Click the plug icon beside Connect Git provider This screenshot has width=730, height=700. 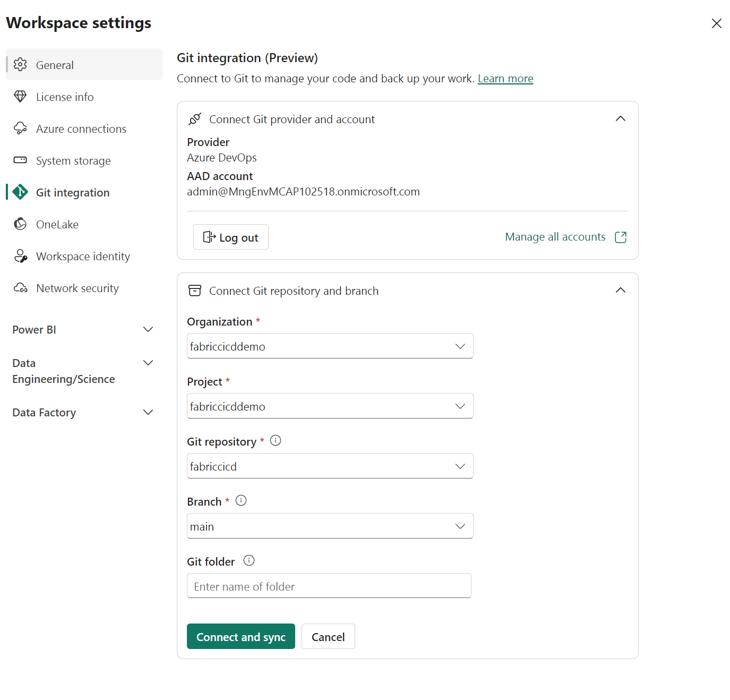click(195, 119)
